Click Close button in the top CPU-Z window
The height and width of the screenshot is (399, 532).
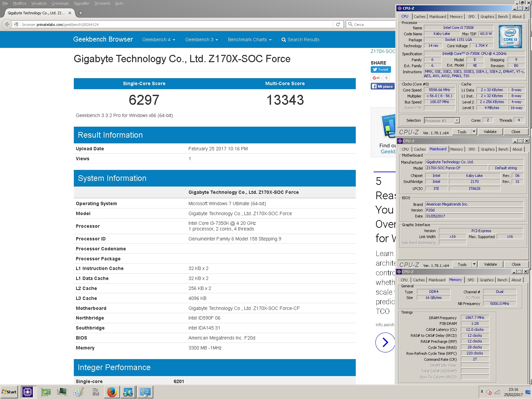(x=516, y=132)
